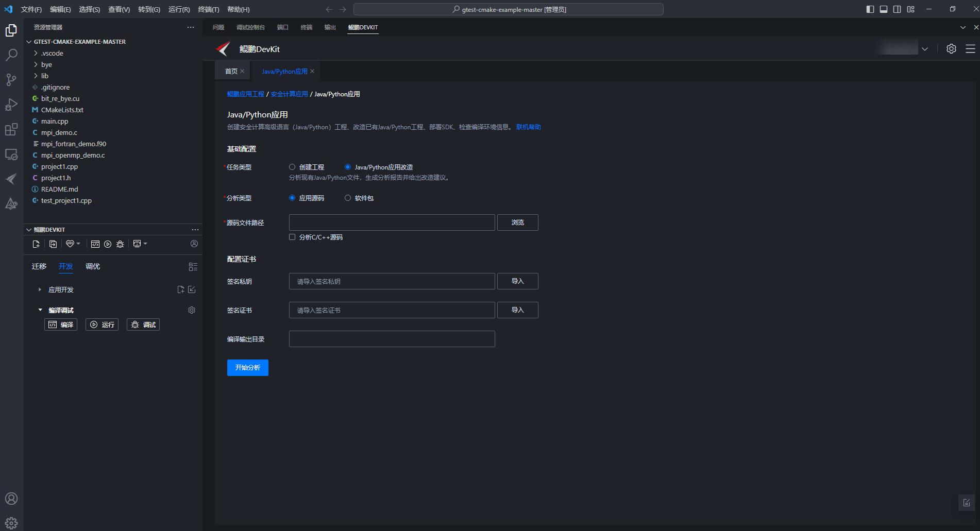The height and width of the screenshot is (531, 980).
Task: Collapse GTEST-CMAKE-EXAMPLE-MASTER section
Action: pos(29,42)
